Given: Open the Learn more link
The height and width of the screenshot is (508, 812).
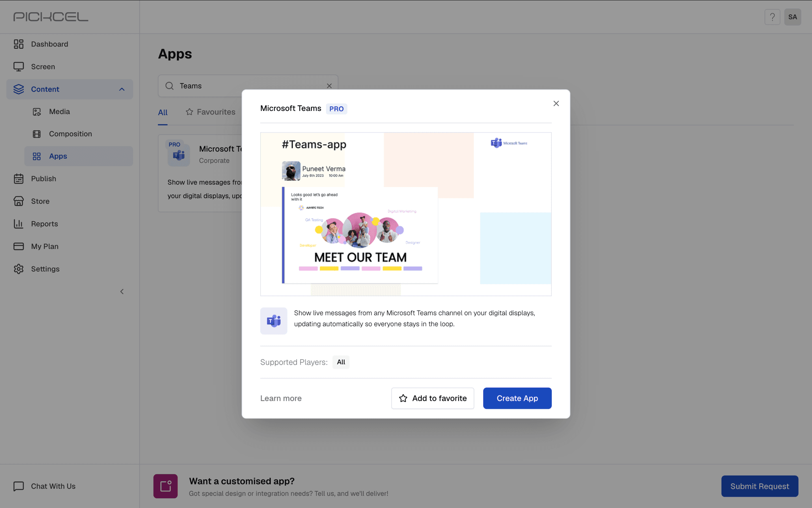Looking at the screenshot, I should (x=281, y=399).
